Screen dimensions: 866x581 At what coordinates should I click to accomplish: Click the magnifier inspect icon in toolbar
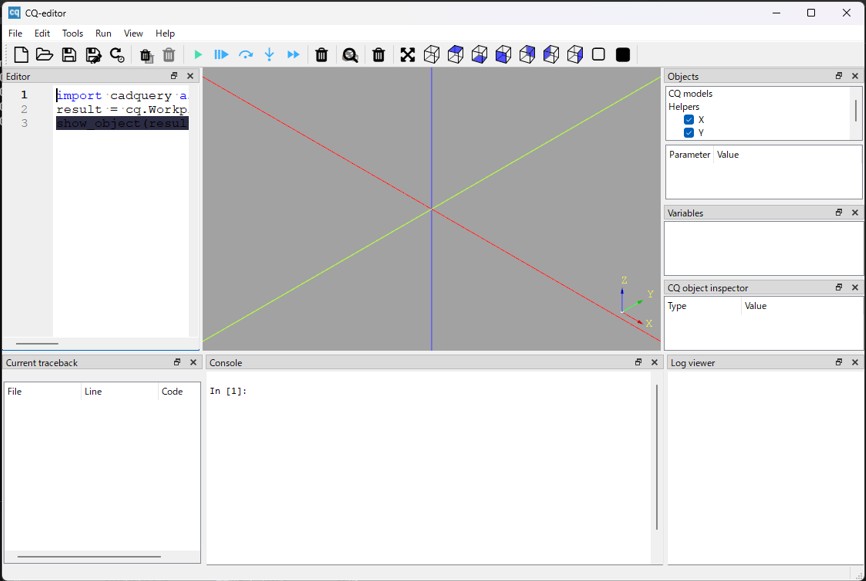tap(350, 55)
